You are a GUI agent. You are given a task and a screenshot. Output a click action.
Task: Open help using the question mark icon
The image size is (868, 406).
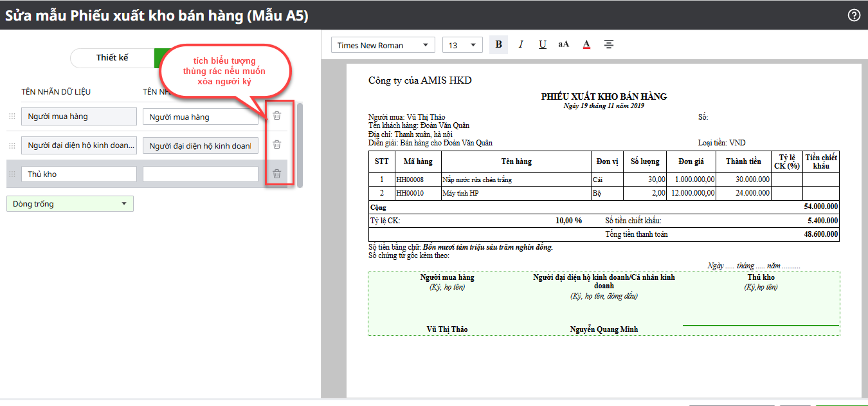(x=854, y=15)
